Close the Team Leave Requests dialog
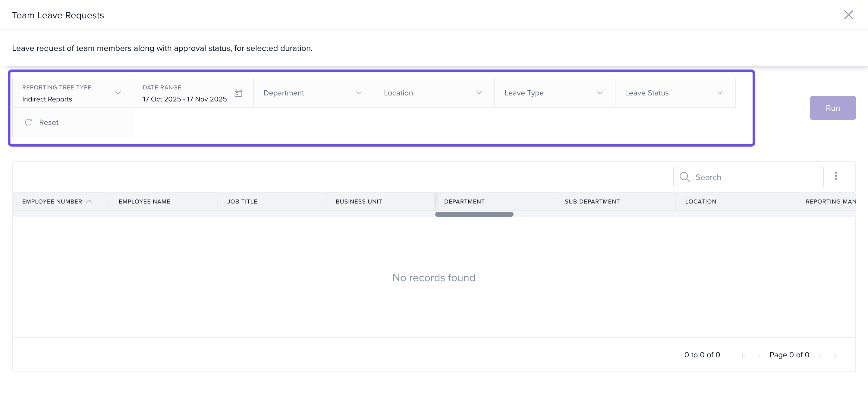 (x=848, y=15)
